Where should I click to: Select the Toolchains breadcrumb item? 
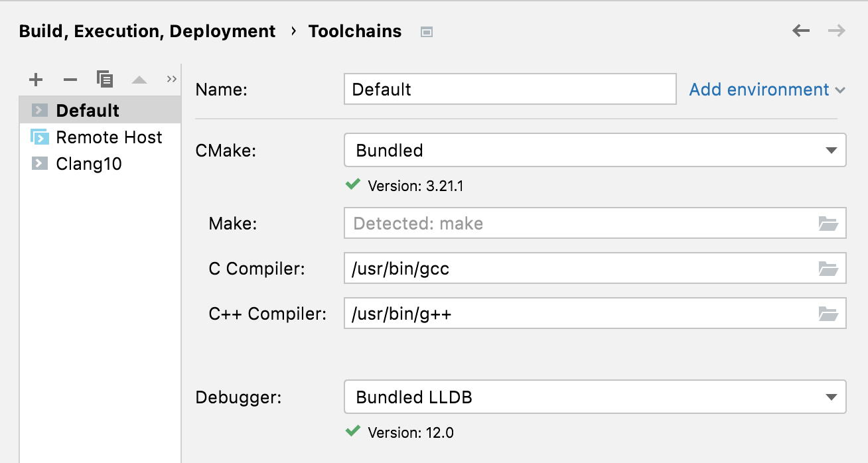click(x=354, y=31)
